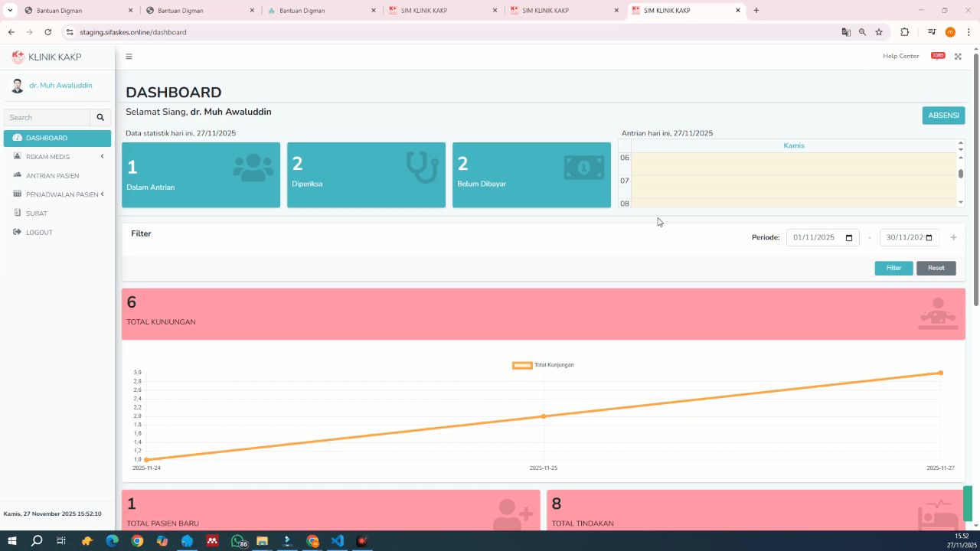This screenshot has width=980, height=551.
Task: Open the Surat menu item
Action: tap(36, 214)
